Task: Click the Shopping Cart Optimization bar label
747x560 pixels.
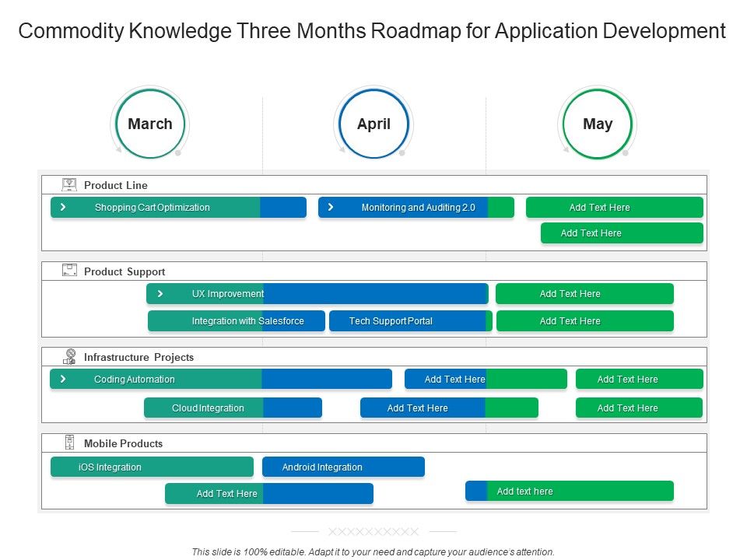Action: pyautogui.click(x=153, y=207)
